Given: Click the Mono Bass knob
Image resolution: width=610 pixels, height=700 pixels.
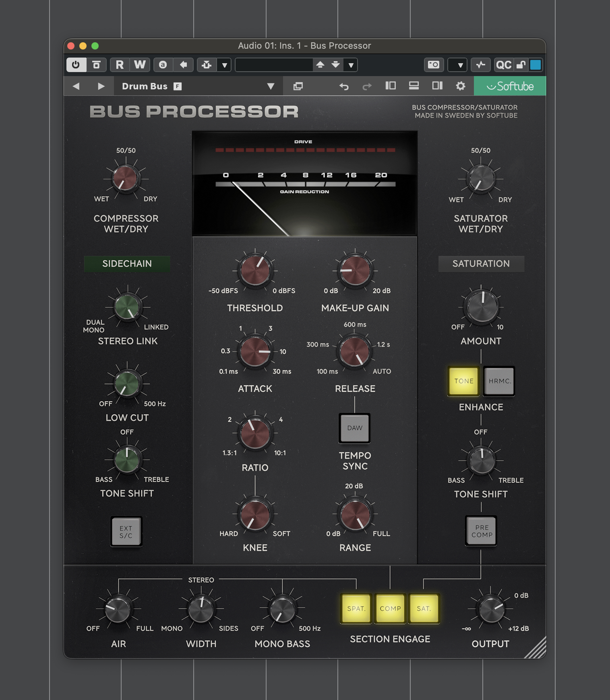Looking at the screenshot, I should 282,609.
